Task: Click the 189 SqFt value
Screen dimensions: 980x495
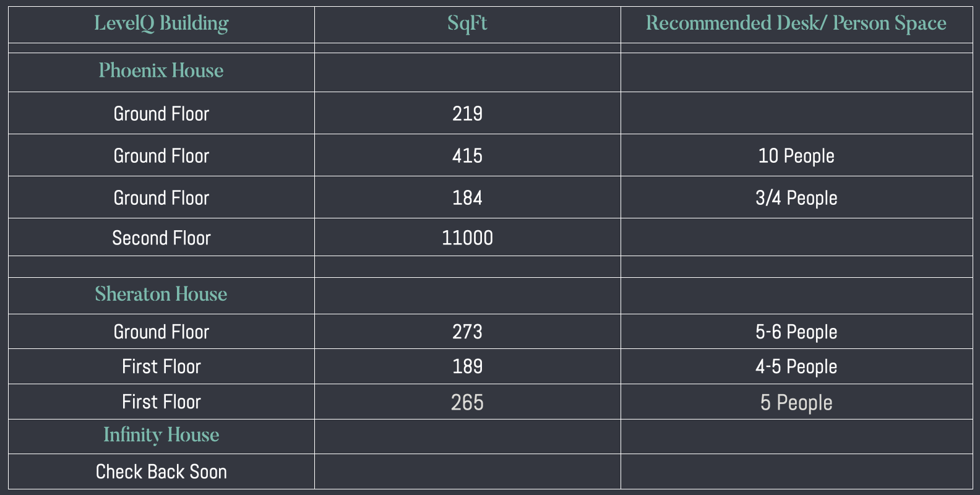Action: (467, 367)
